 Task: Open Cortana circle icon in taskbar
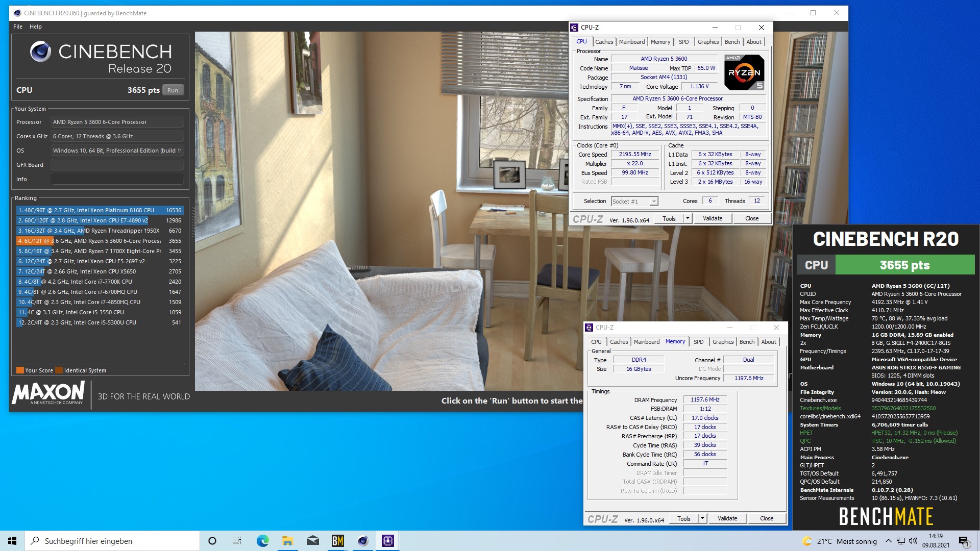click(212, 541)
